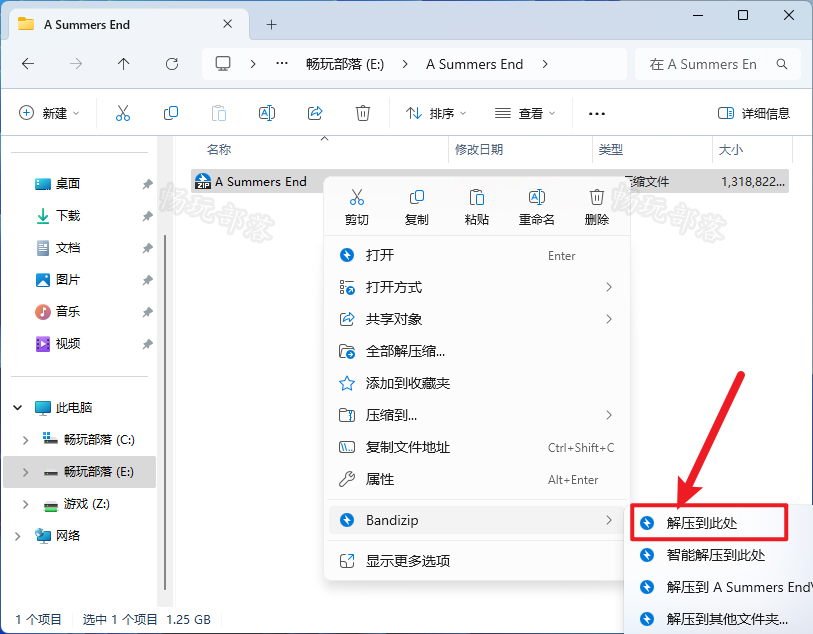Toggle the 详细信息 details pane
Screen dimensions: 813x634
pyautogui.click(x=753, y=113)
